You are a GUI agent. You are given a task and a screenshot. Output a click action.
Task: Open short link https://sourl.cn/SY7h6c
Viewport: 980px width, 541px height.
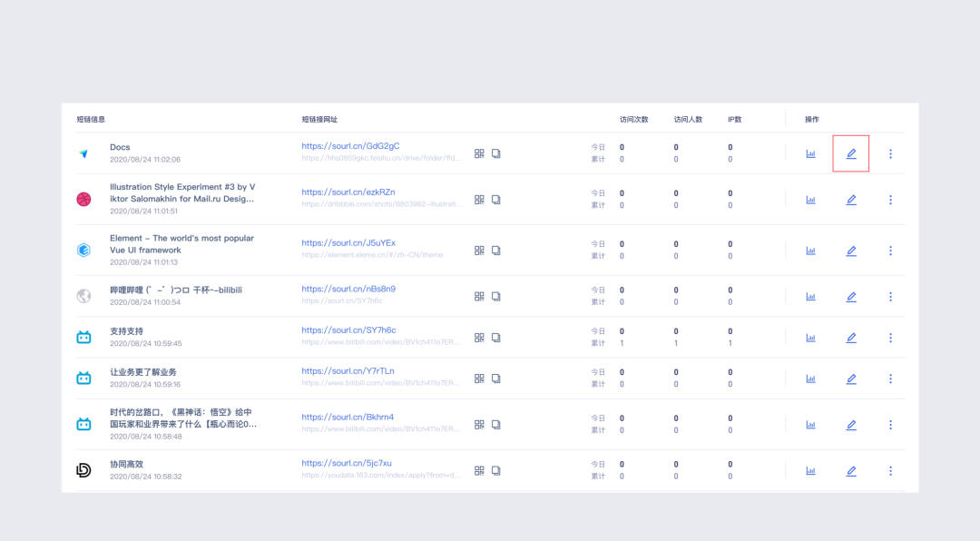[348, 330]
